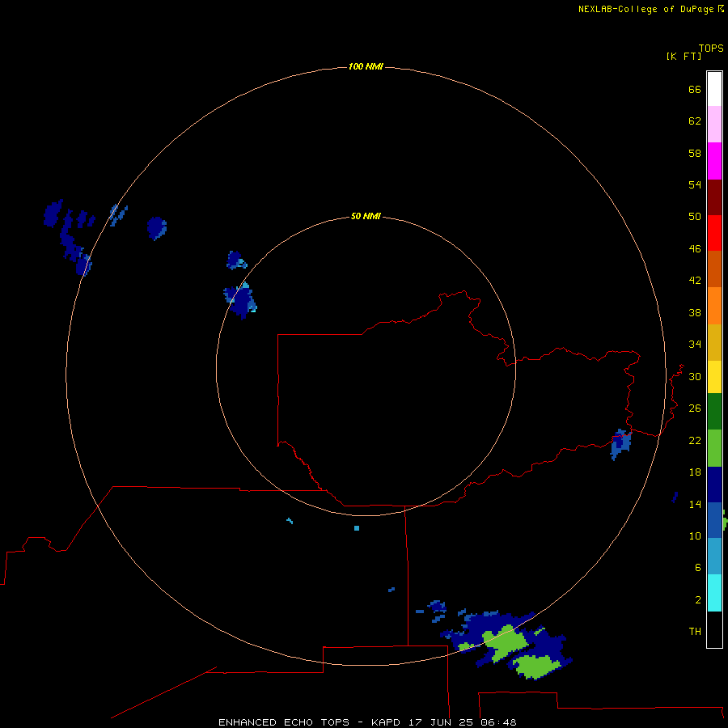
Task: Click the yellow swatch between 30 and 34
Action: (714, 376)
